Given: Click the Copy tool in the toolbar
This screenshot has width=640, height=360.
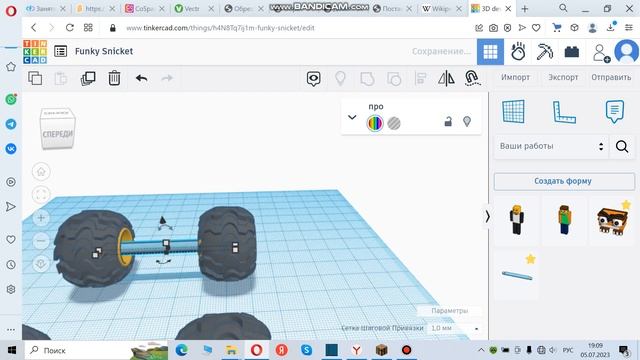Looking at the screenshot, I should [35, 78].
